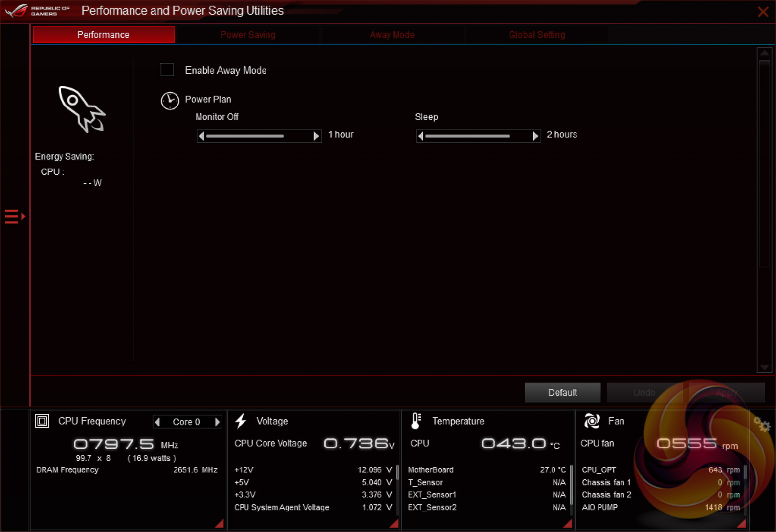Click the rocket performance icon
This screenshot has width=776, height=532.
(x=82, y=109)
